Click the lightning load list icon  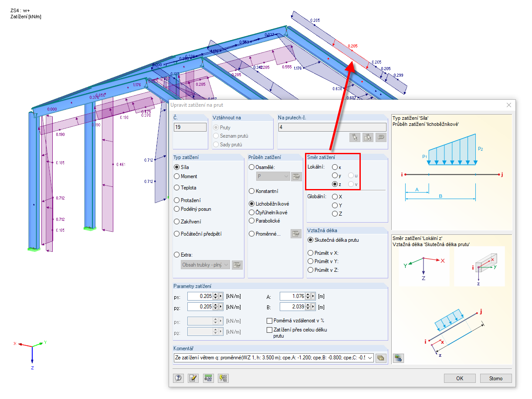pos(223,378)
